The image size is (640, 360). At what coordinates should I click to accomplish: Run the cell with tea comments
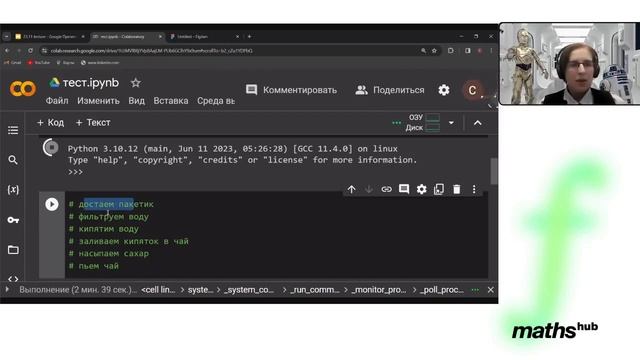(x=52, y=204)
